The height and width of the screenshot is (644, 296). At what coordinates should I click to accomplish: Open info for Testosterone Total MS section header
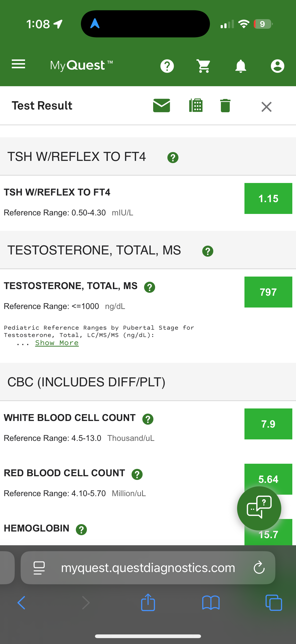(x=208, y=251)
